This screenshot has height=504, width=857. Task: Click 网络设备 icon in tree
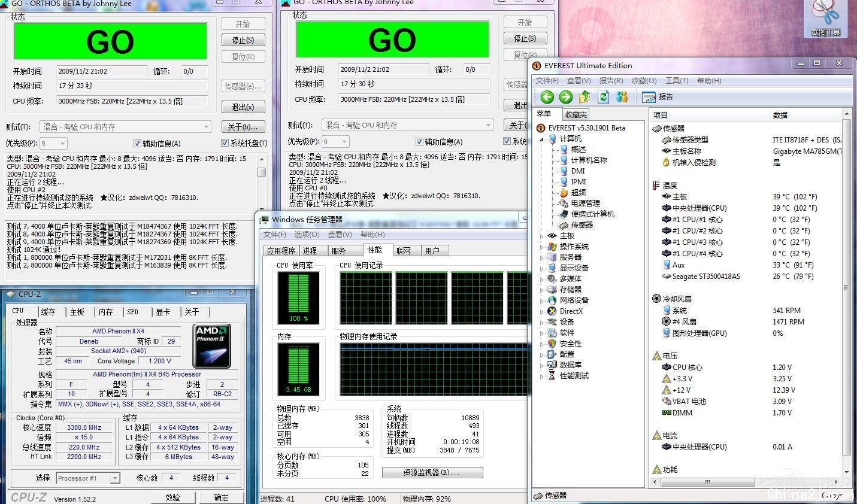point(552,300)
